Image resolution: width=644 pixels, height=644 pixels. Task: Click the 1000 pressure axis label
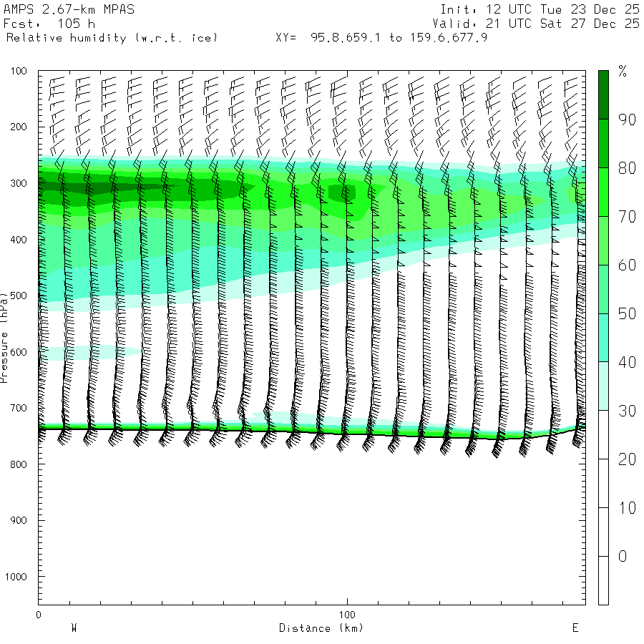click(x=16, y=577)
